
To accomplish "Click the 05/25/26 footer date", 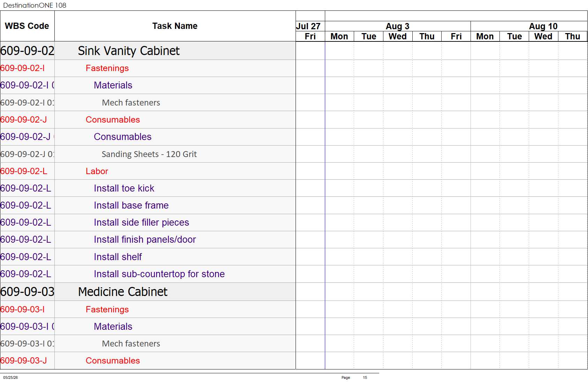I will pos(10,377).
